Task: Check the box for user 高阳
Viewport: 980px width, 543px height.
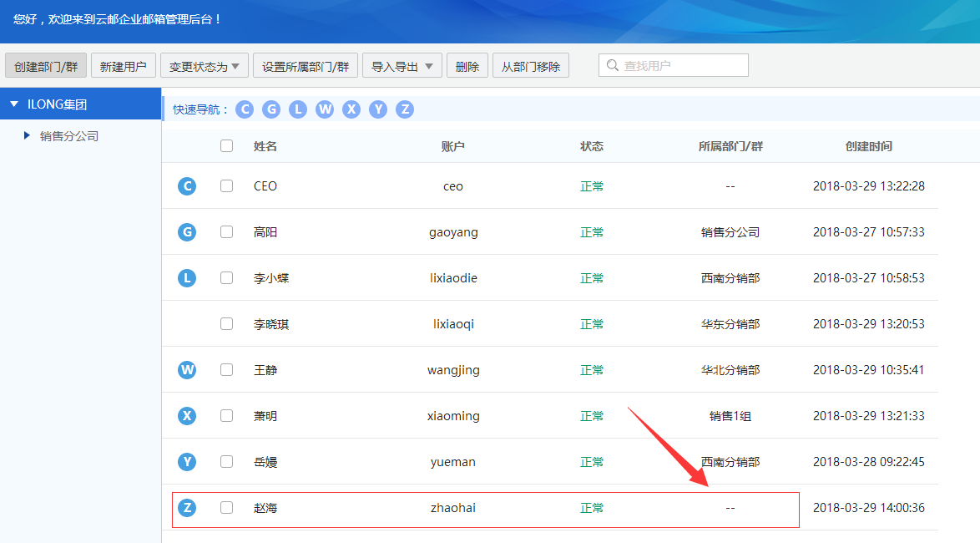Action: 227,231
